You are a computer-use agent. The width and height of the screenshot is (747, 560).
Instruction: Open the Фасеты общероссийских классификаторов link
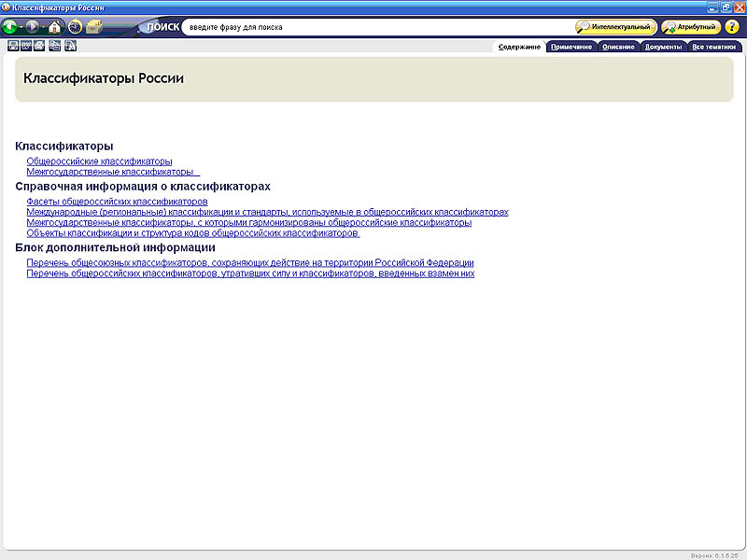click(x=117, y=202)
